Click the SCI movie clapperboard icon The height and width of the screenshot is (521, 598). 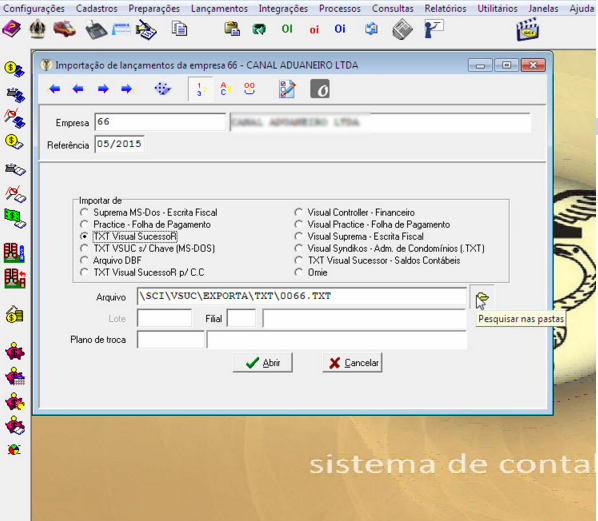pyautogui.click(x=527, y=30)
